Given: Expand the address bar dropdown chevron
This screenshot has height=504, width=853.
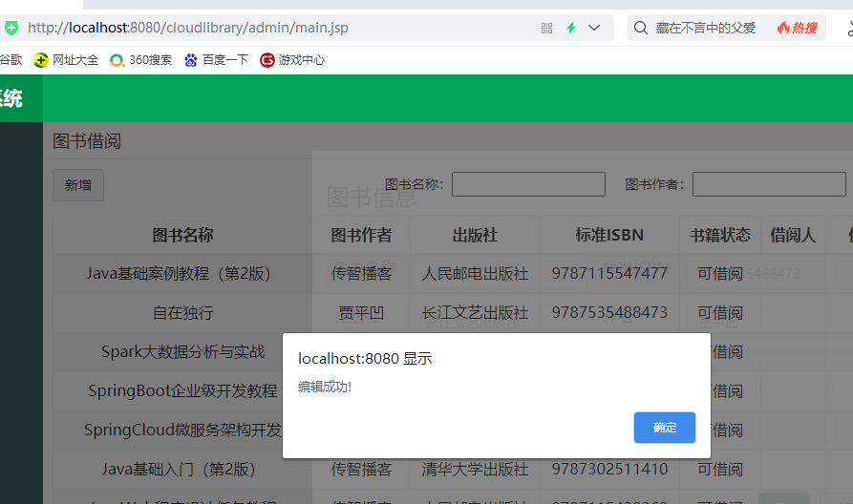Looking at the screenshot, I should 594,28.
